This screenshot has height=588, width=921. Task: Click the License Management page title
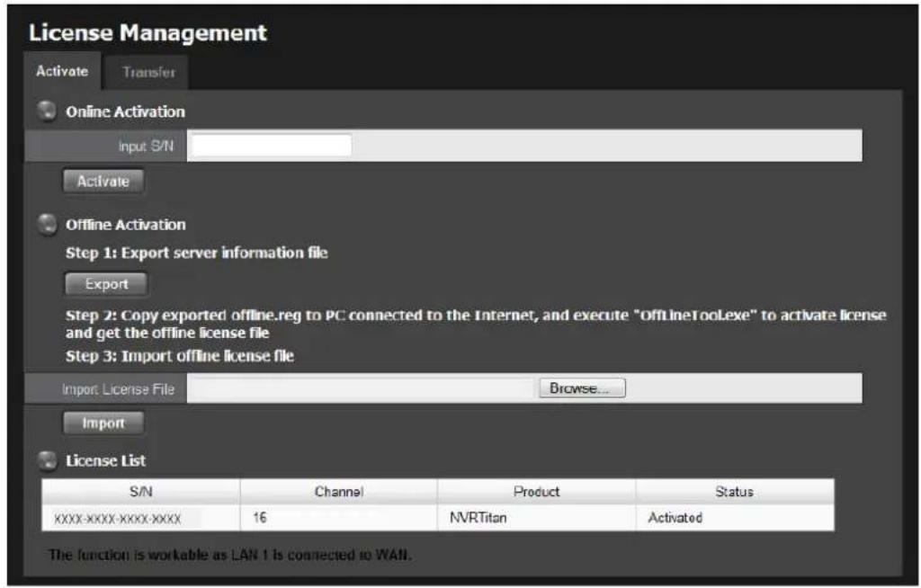point(148,33)
